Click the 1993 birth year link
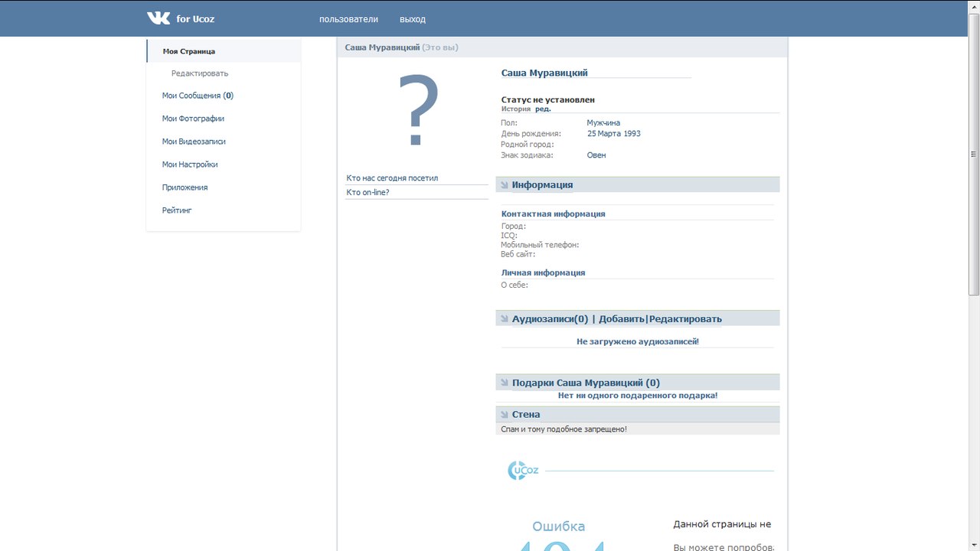The height and width of the screenshot is (551, 980). pyautogui.click(x=632, y=133)
